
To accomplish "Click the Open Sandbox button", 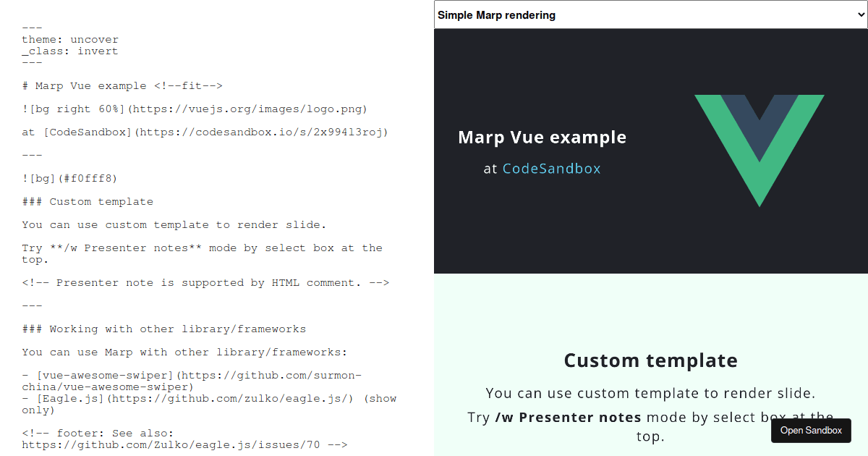I will pos(811,430).
